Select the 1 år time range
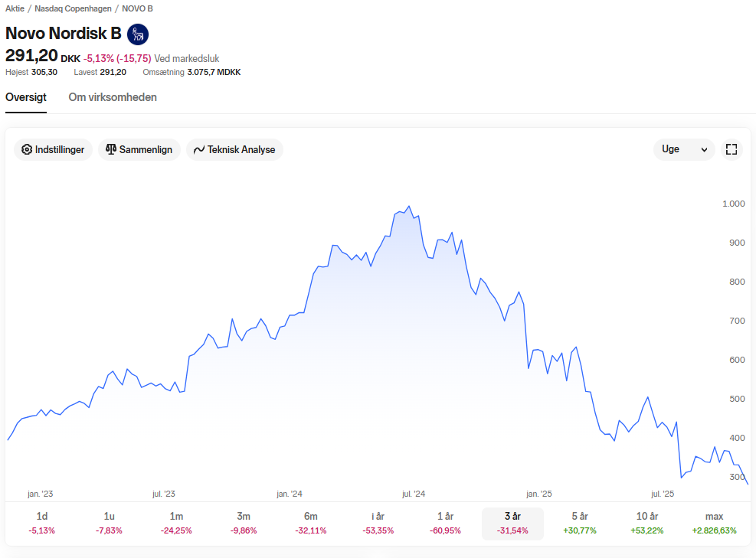The height and width of the screenshot is (558, 756). point(446,523)
